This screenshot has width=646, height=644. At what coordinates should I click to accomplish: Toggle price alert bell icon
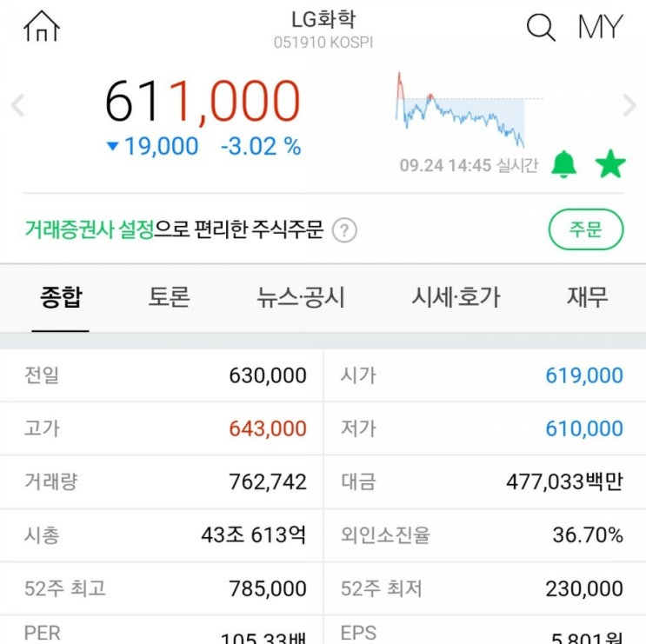[x=564, y=163]
